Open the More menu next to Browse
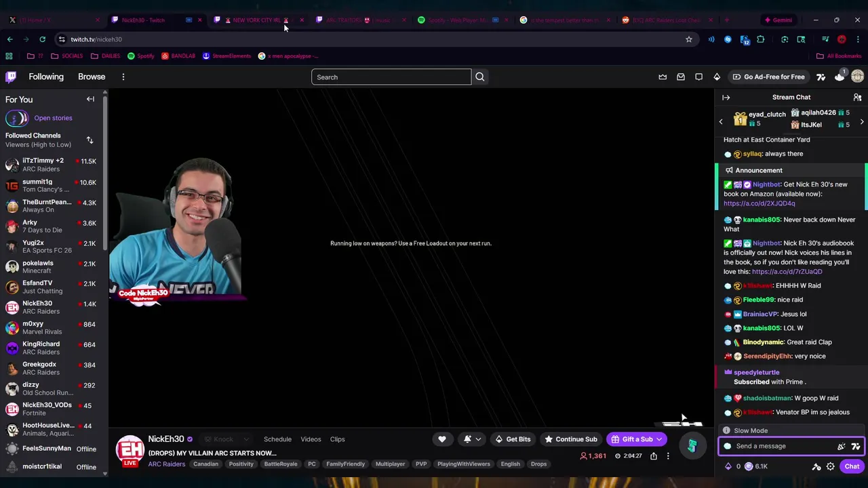This screenshot has width=868, height=488. [123, 77]
